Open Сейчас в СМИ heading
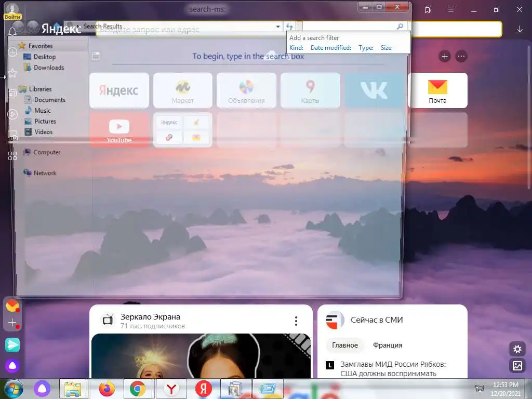Image resolution: width=532 pixels, height=399 pixels. click(377, 320)
